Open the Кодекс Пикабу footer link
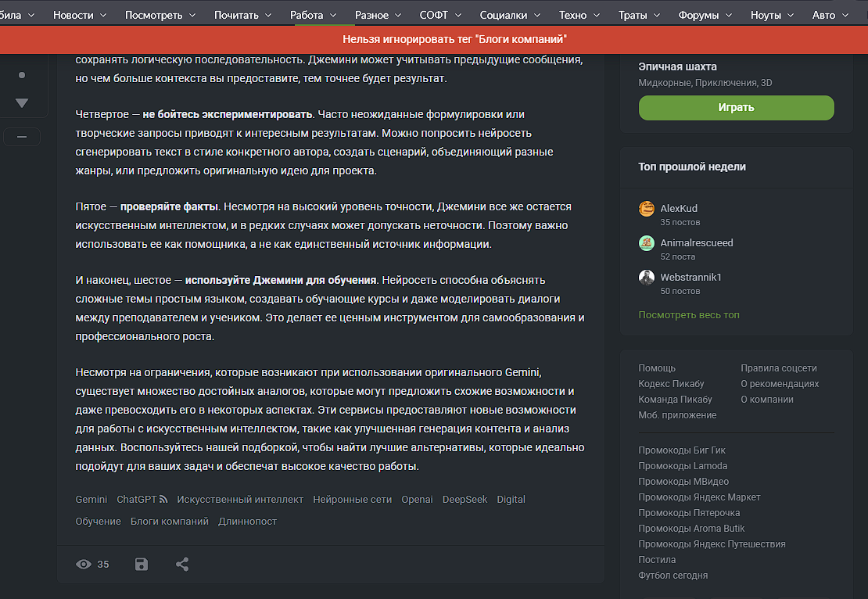868x599 pixels. pyautogui.click(x=671, y=384)
